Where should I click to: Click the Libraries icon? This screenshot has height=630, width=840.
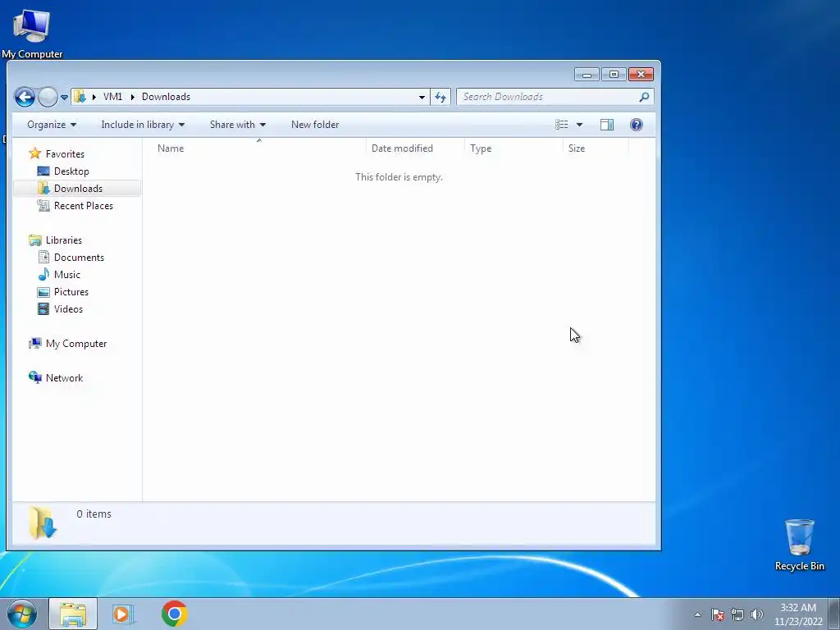[x=34, y=240]
